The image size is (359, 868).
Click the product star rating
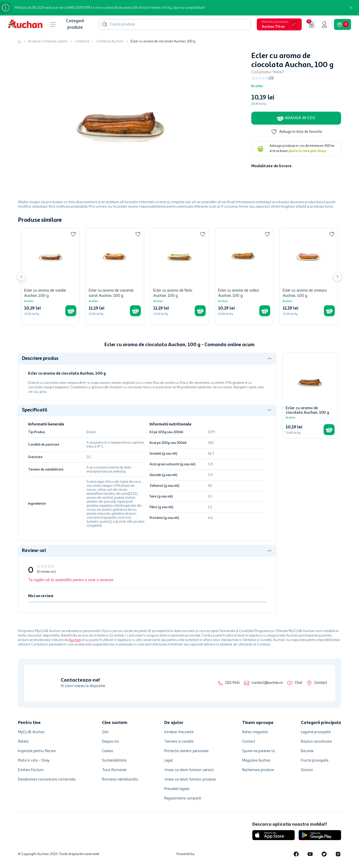(x=260, y=78)
